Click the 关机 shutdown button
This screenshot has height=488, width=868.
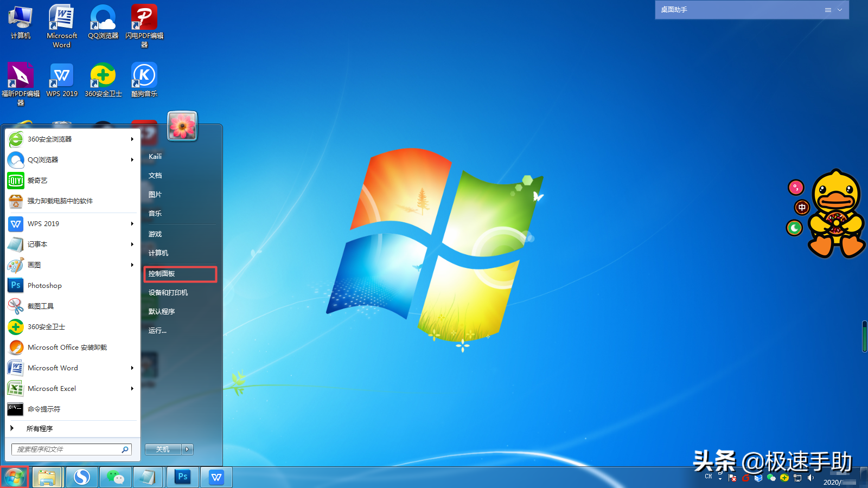(163, 450)
